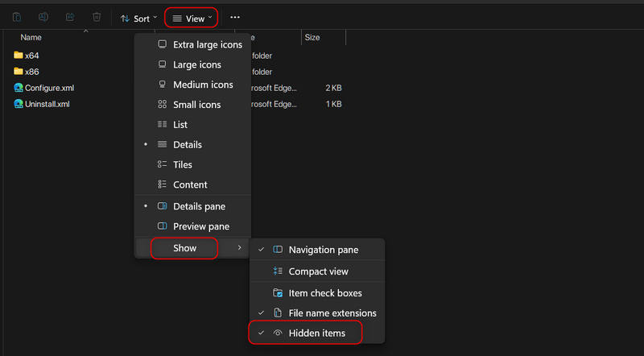644x356 pixels.
Task: Switch to List view
Action: (x=193, y=125)
